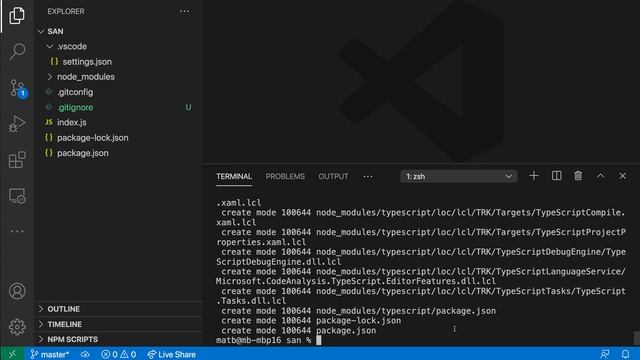Open errors and warnings status item
This screenshot has width=640, height=360.
click(x=118, y=354)
